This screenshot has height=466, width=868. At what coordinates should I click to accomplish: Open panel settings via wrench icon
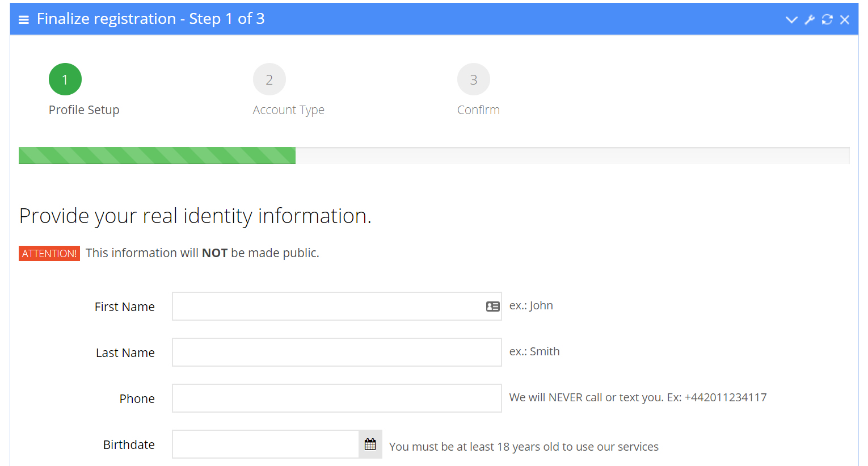tap(810, 20)
